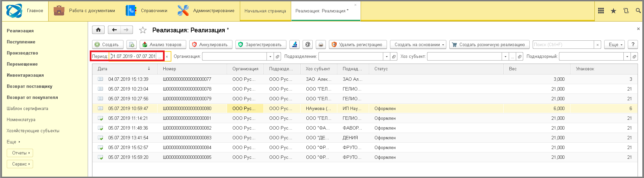Click the Аннулировать button
644x178 pixels.
(211, 44)
